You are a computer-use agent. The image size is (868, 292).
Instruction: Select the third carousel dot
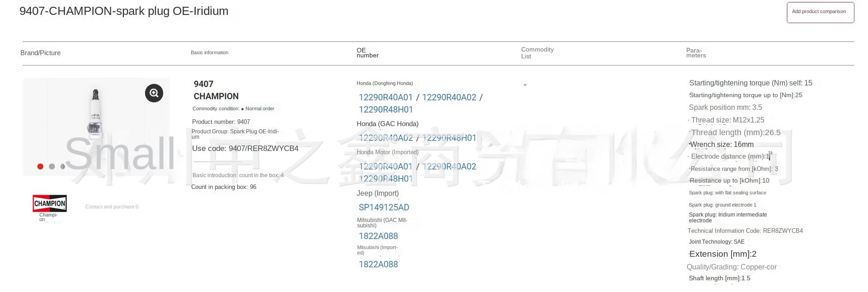[63, 167]
